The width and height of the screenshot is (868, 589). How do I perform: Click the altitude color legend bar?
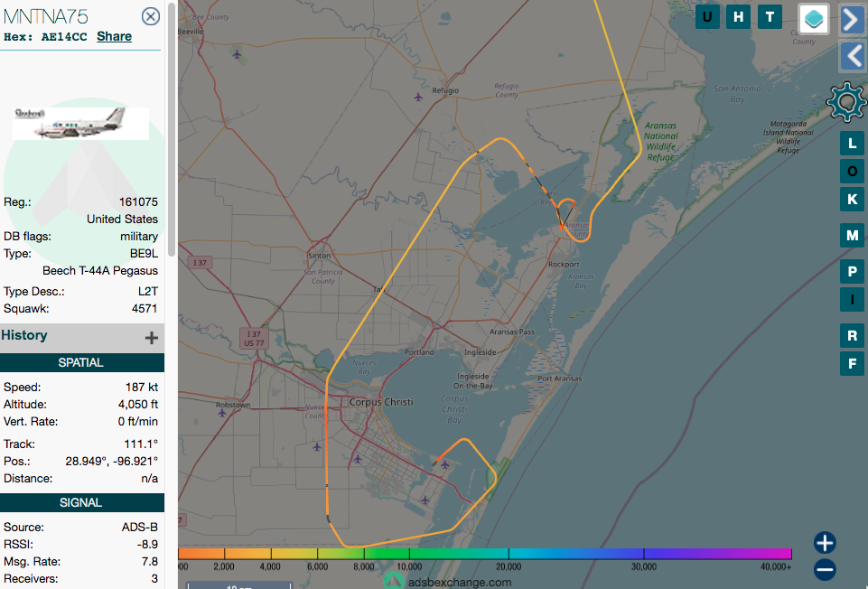tap(485, 554)
